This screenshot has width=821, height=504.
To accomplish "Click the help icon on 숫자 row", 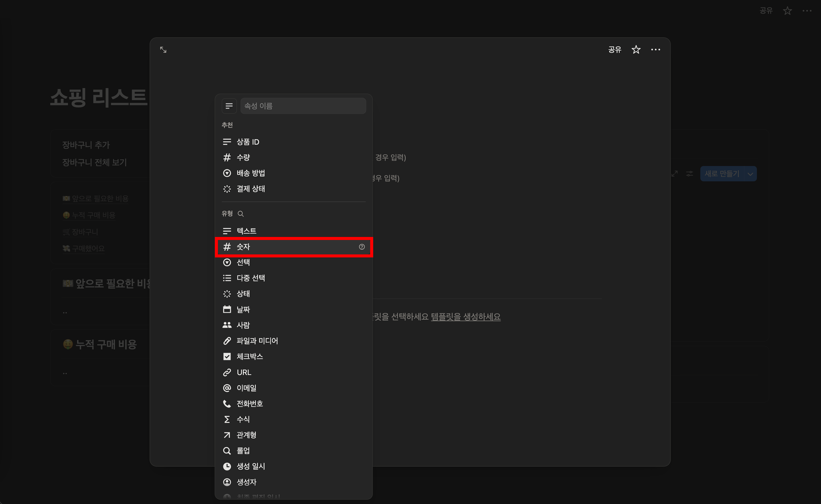I will [362, 247].
